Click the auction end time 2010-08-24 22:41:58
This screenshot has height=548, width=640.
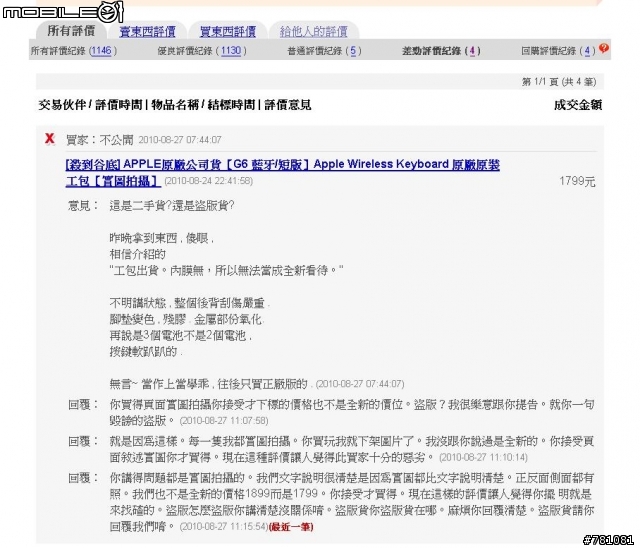208,181
